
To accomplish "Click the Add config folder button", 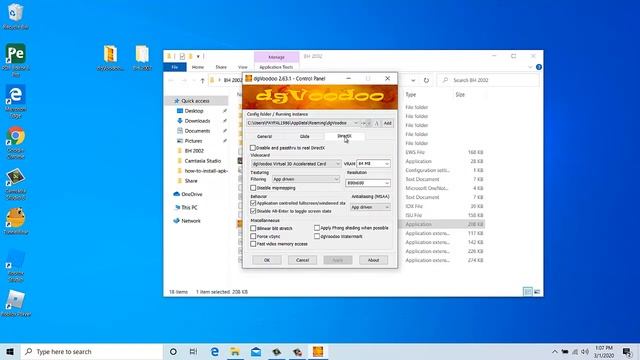I will pyautogui.click(x=387, y=123).
